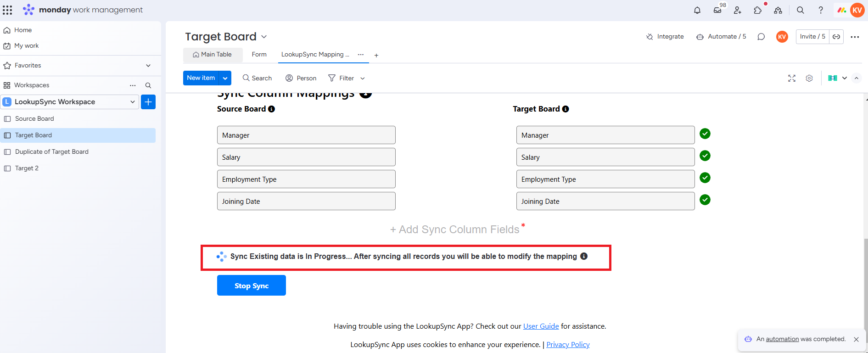This screenshot has width=868, height=353.
Task: Open the notifications bell
Action: [x=697, y=10]
